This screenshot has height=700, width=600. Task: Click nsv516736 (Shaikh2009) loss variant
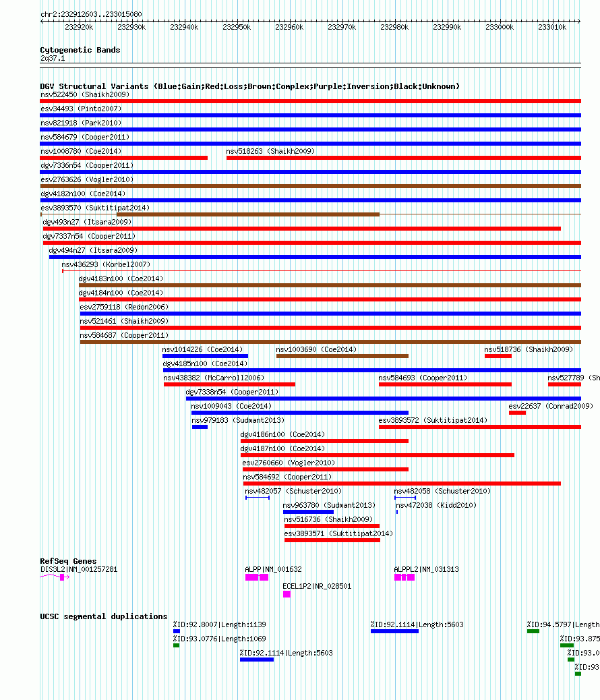pyautogui.click(x=332, y=526)
